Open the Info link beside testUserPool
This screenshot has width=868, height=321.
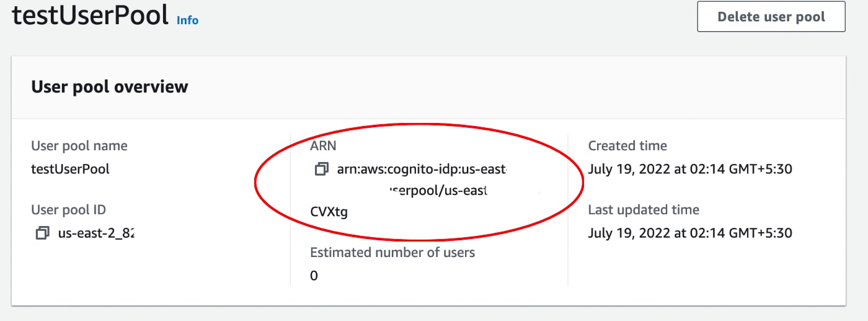pos(187,20)
